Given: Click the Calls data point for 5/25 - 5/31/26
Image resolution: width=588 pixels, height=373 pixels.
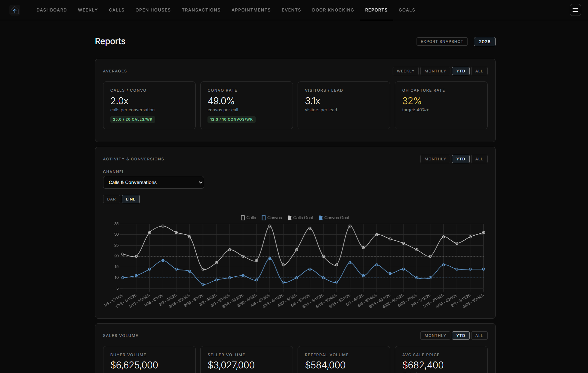Looking at the screenshot, I should [x=350, y=226].
